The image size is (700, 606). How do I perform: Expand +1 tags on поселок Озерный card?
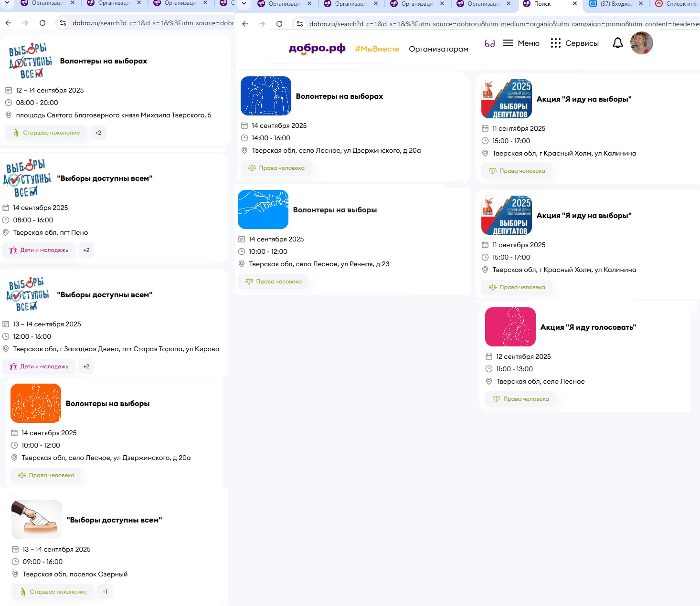(105, 592)
